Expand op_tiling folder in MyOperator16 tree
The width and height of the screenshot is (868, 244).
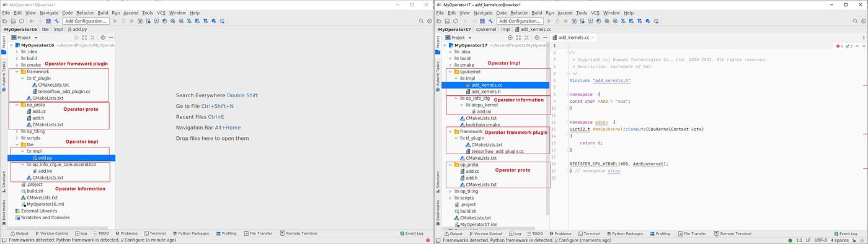click(x=17, y=131)
